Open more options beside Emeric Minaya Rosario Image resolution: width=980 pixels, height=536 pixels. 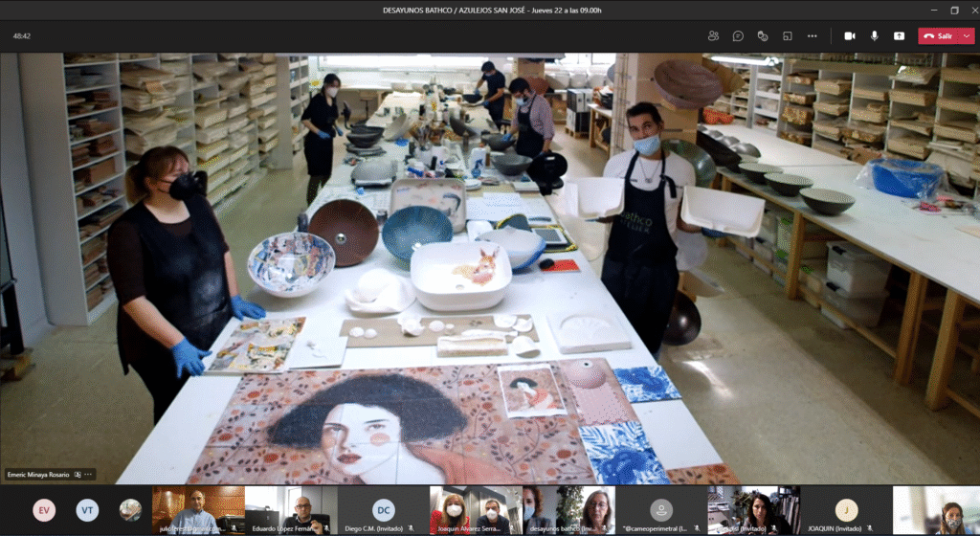pos(88,474)
